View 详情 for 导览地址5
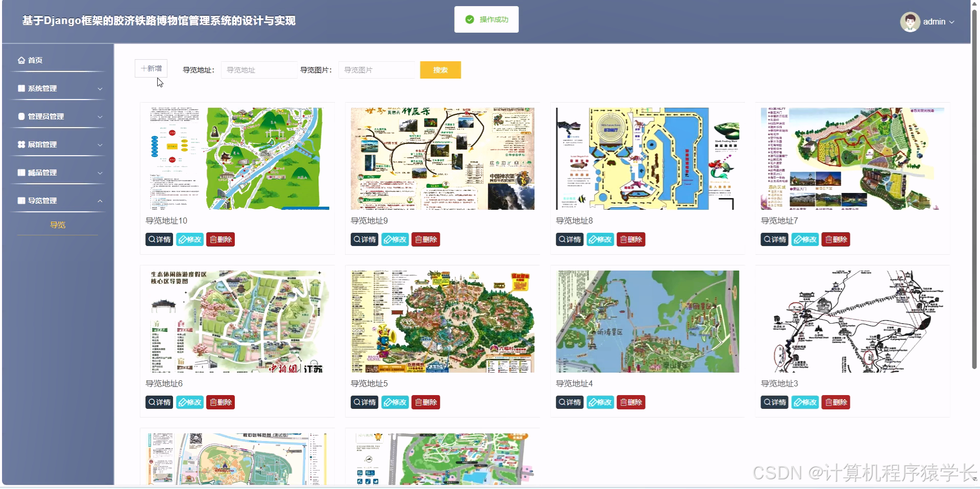The image size is (980, 489). pos(364,402)
